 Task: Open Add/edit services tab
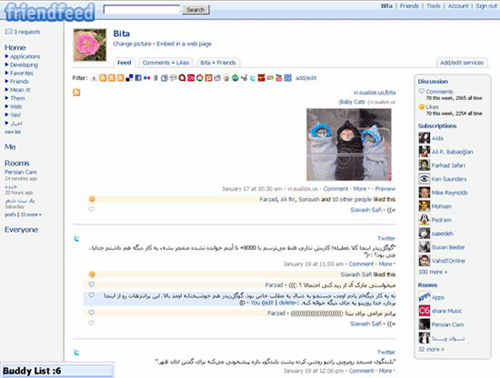(x=462, y=63)
